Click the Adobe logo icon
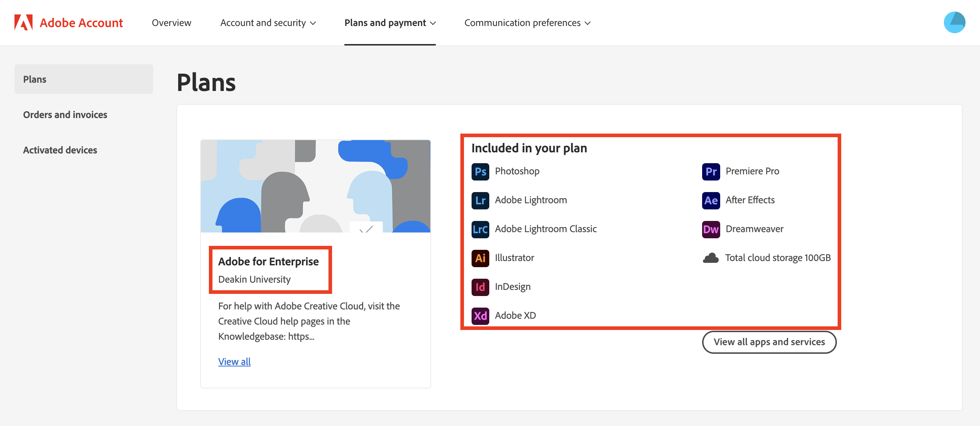 coord(23,22)
